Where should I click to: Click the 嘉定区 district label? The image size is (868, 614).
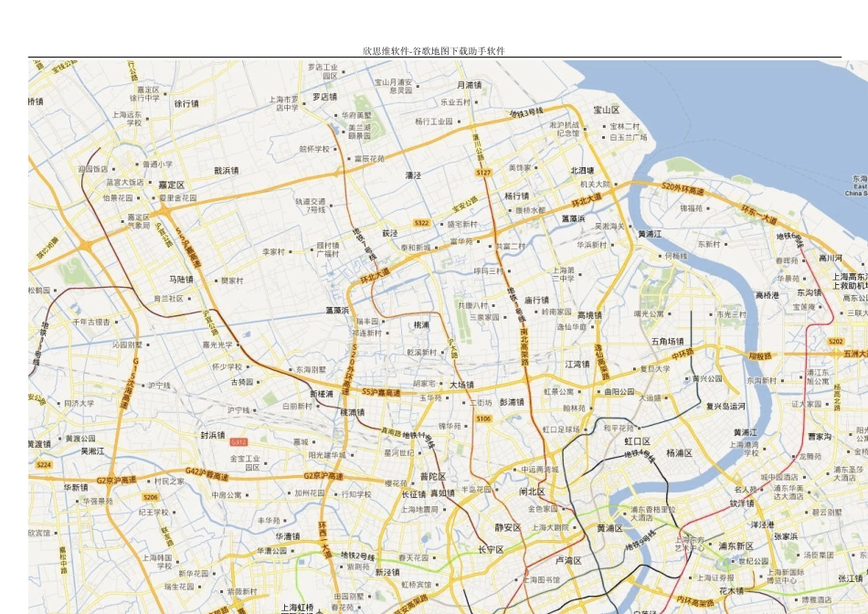point(171,185)
